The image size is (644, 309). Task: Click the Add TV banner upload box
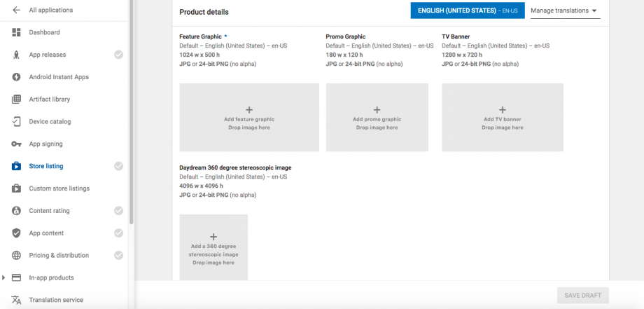click(502, 118)
